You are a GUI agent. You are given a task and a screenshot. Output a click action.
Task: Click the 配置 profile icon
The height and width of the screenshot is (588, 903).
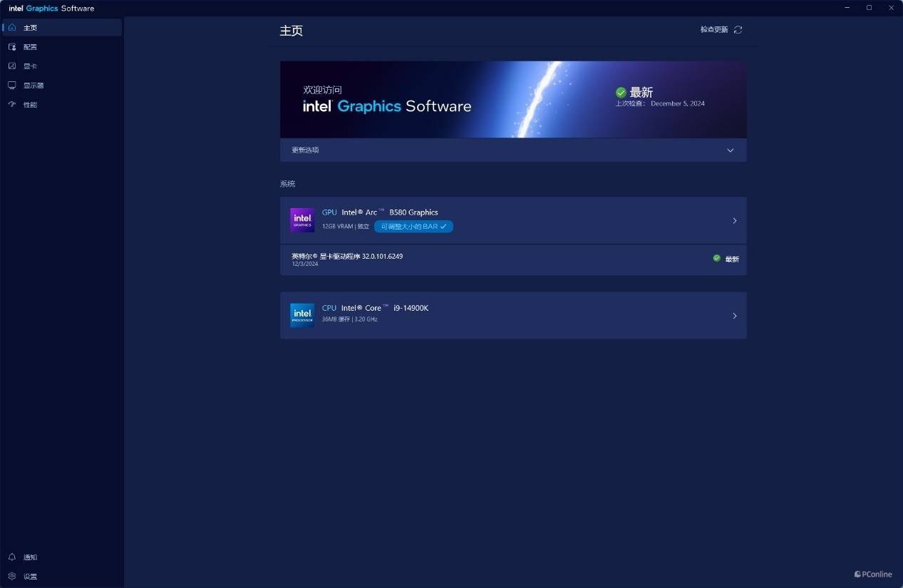point(11,47)
